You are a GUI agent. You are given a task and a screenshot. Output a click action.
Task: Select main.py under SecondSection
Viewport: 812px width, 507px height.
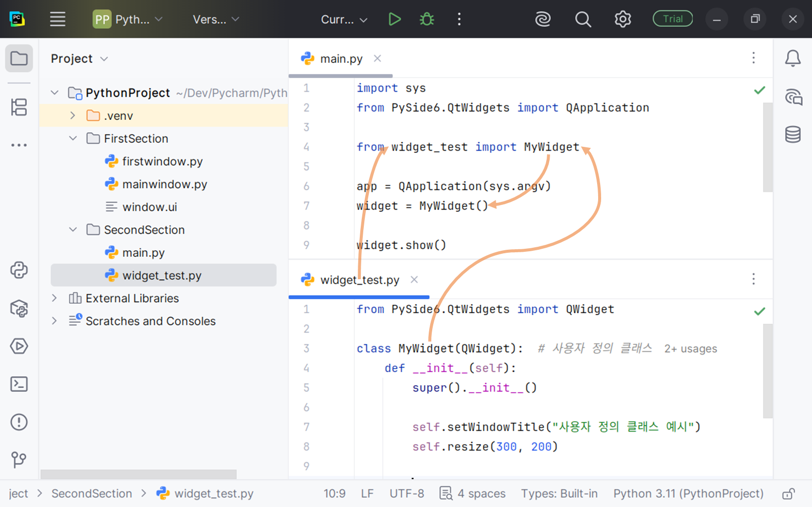click(143, 253)
